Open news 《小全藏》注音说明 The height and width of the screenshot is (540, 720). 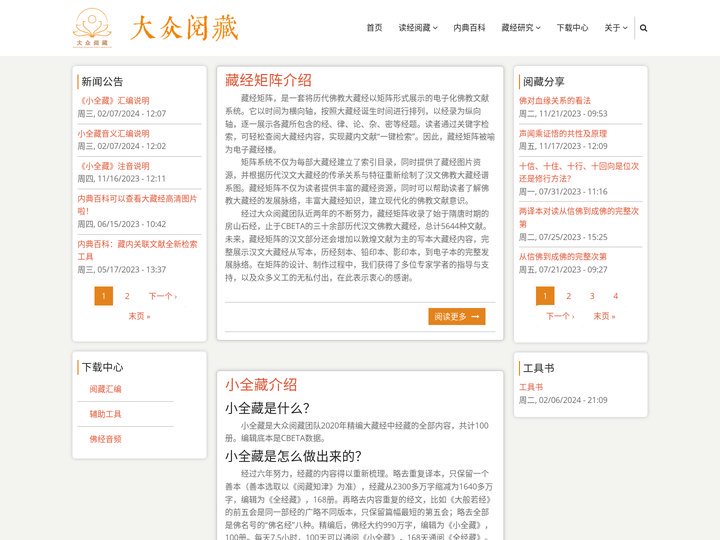[113, 166]
